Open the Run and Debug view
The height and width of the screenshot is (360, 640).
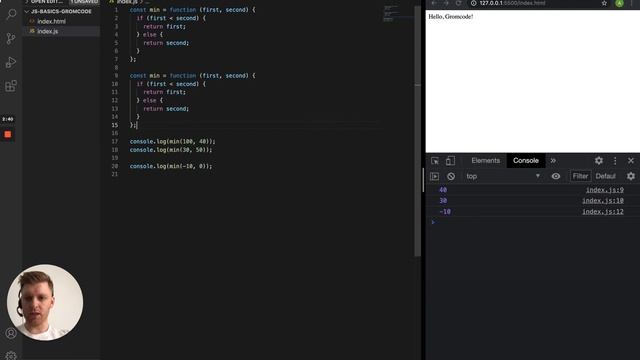(x=11, y=62)
